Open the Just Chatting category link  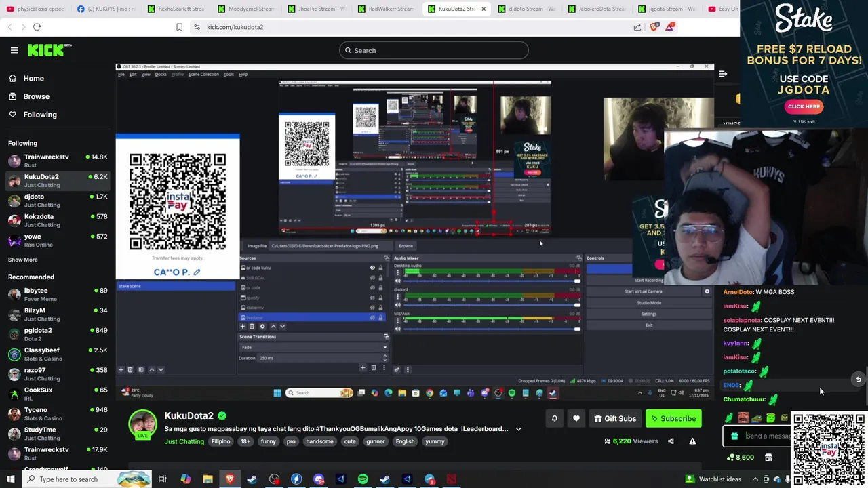[x=184, y=441]
